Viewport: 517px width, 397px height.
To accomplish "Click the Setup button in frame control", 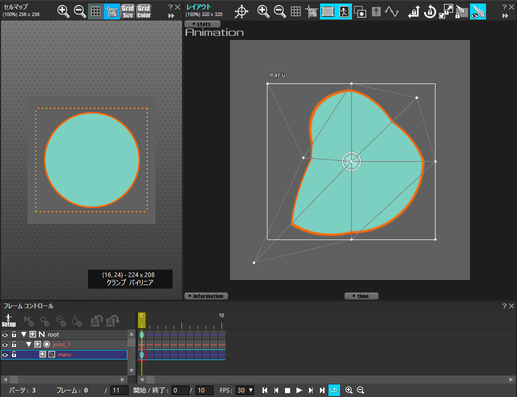I will click(x=9, y=320).
